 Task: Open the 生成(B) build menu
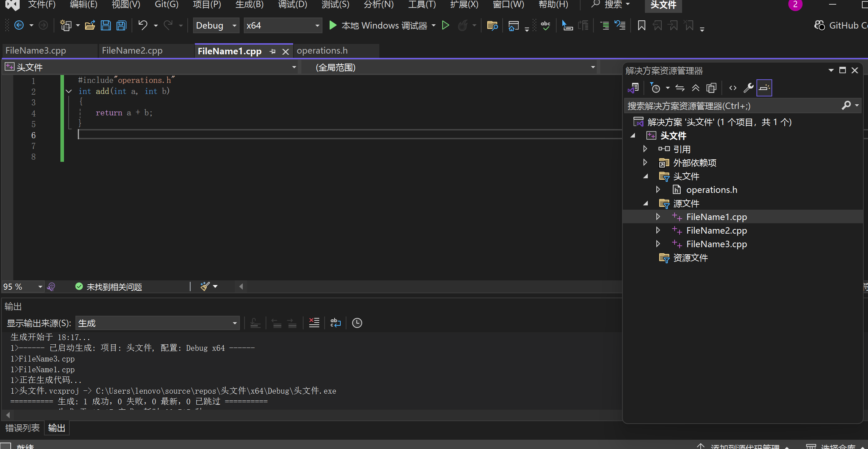(249, 5)
